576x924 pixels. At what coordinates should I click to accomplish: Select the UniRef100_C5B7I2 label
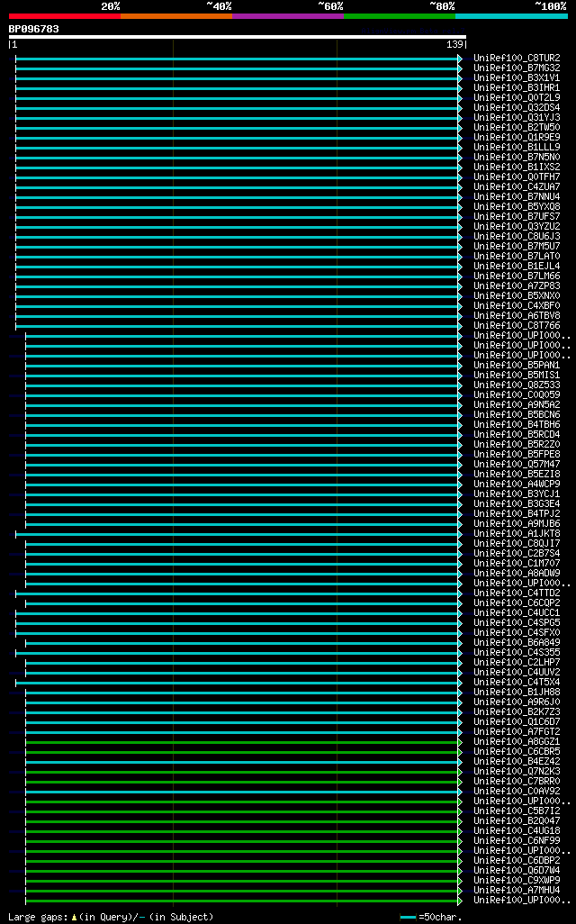517,811
